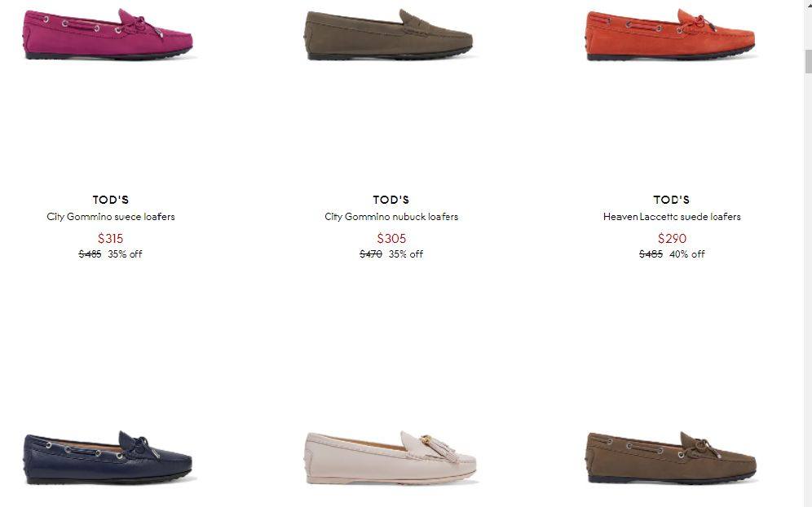Open the orange suede loafer image
The image size is (812, 507).
tap(671, 35)
